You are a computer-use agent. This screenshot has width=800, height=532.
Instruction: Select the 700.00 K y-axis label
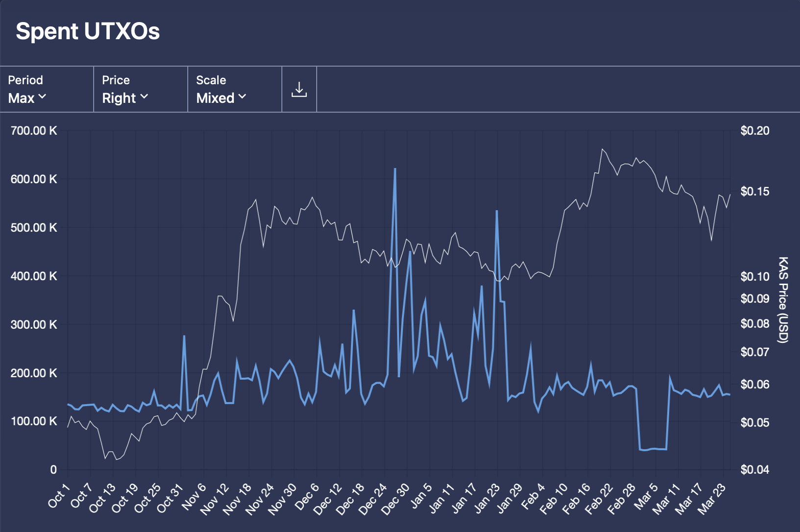(x=34, y=131)
